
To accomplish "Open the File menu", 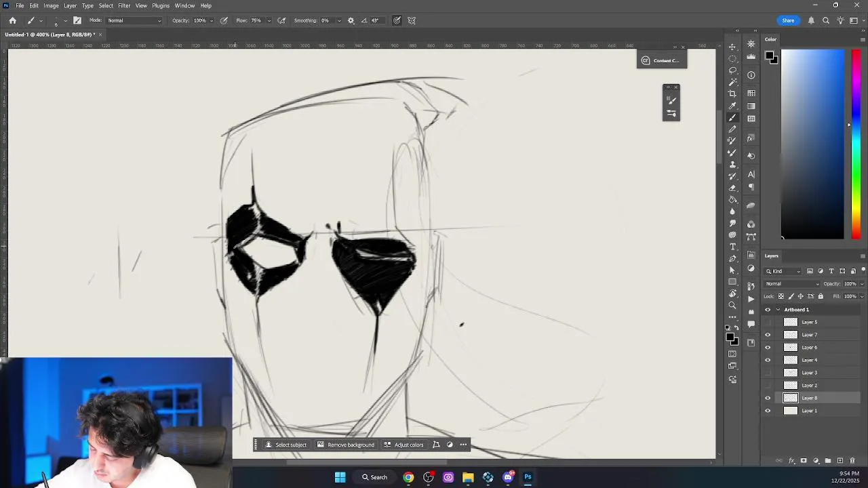I will click(x=20, y=5).
